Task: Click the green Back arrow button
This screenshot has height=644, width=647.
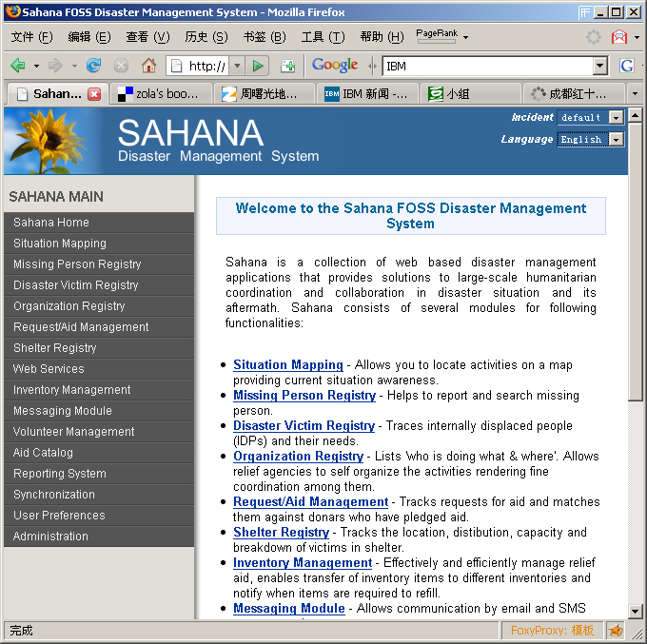Action: click(18, 66)
